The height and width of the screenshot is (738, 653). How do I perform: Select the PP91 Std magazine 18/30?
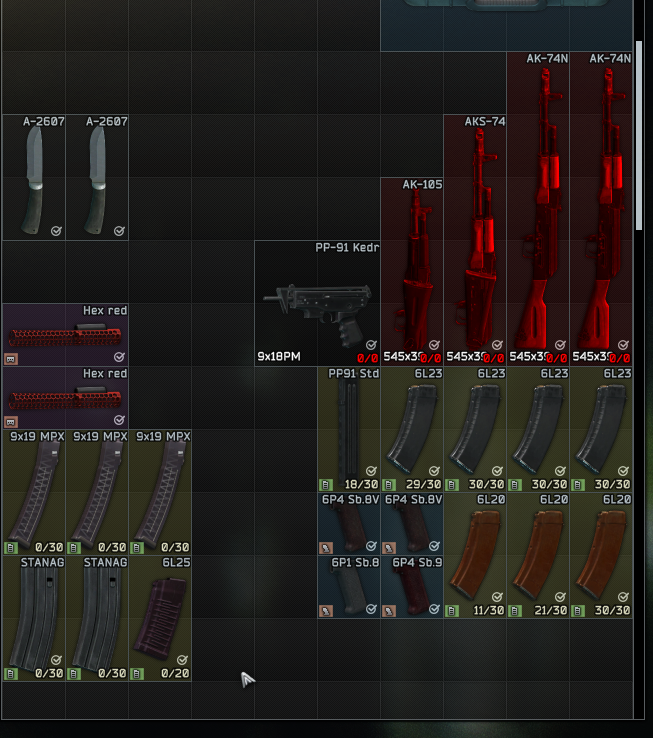point(349,429)
